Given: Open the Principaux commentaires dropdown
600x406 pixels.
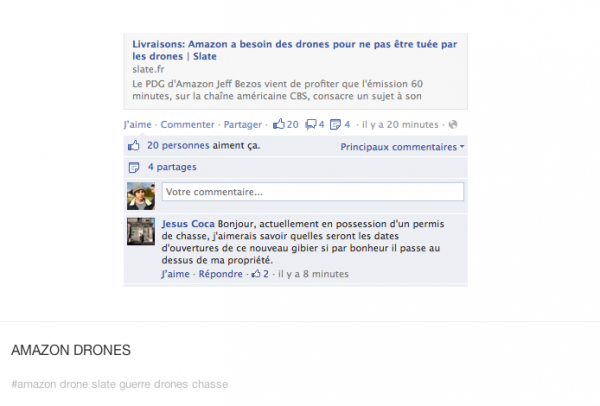Looking at the screenshot, I should (x=402, y=147).
